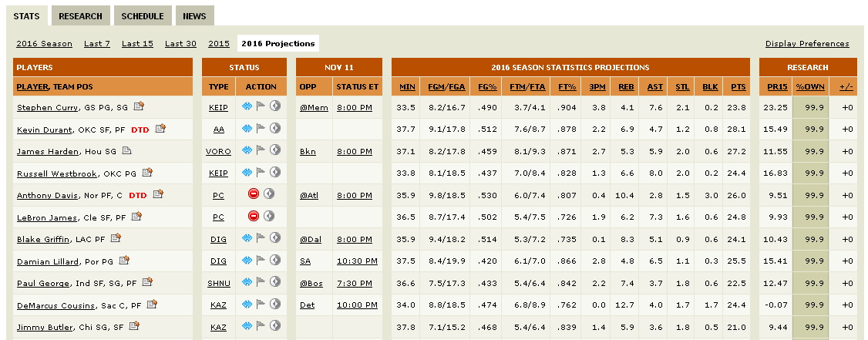Open Jimmy Butler player link
The width and height of the screenshot is (868, 340).
44,327
